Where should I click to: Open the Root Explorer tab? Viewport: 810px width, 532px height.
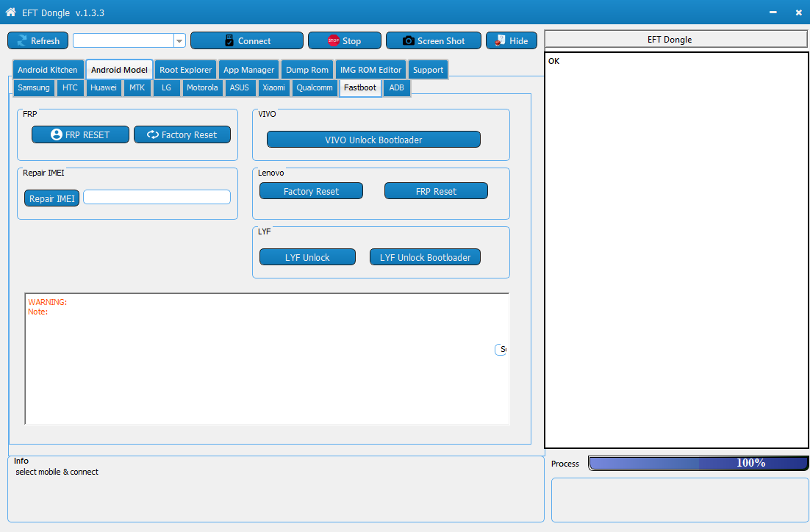point(185,70)
